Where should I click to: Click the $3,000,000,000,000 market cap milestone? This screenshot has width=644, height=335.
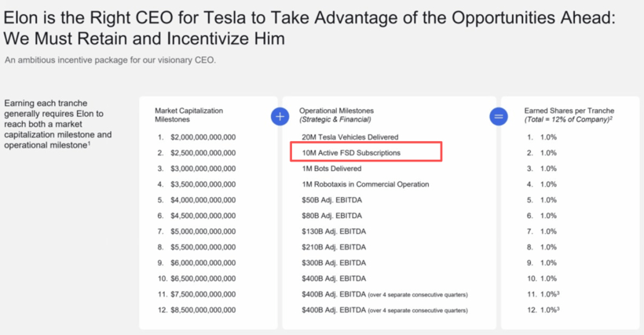pyautogui.click(x=202, y=169)
